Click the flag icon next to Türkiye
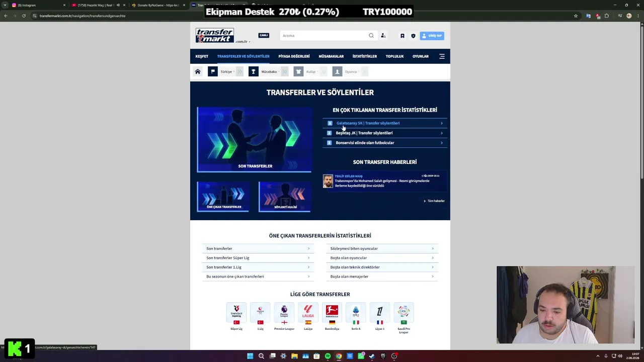Viewport: 644px width, 362px height. coord(213,72)
